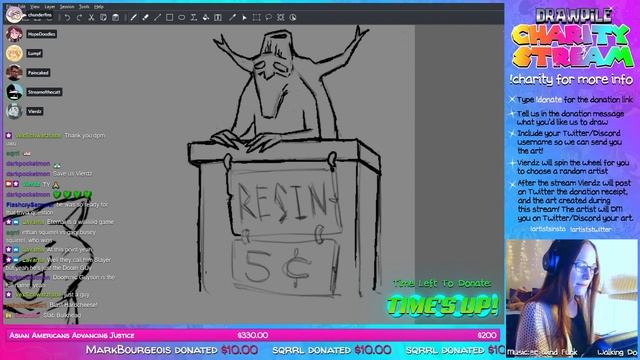Select the Inspector tool icon
Image resolution: width=640 pixels, height=360 pixels.
point(293,18)
